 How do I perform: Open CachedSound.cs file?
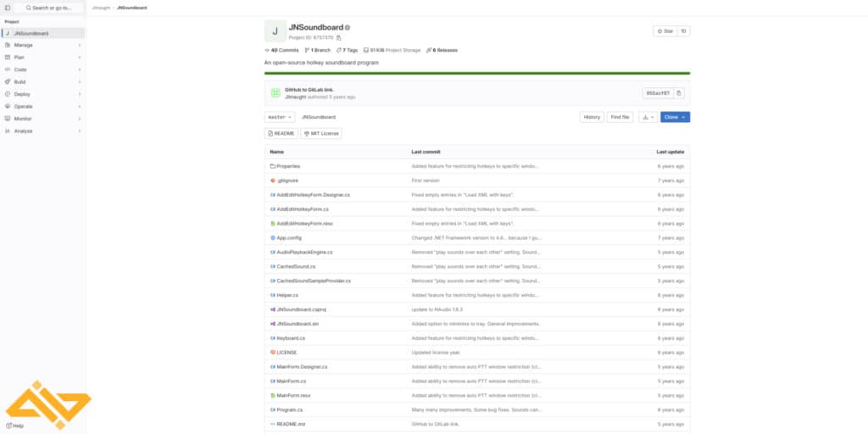click(x=296, y=267)
